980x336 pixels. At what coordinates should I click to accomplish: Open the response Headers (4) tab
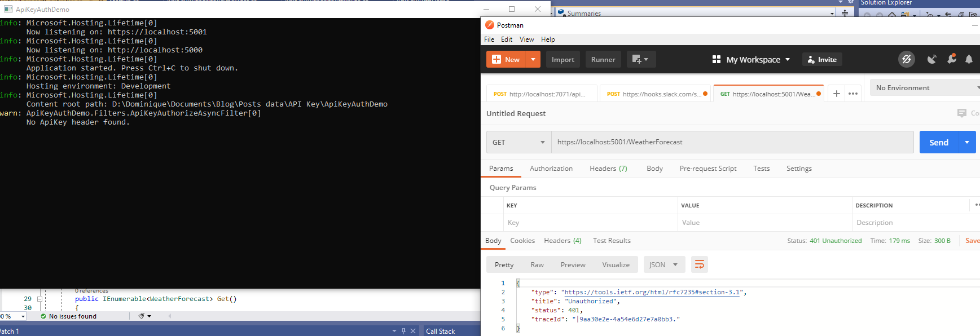tap(562, 241)
